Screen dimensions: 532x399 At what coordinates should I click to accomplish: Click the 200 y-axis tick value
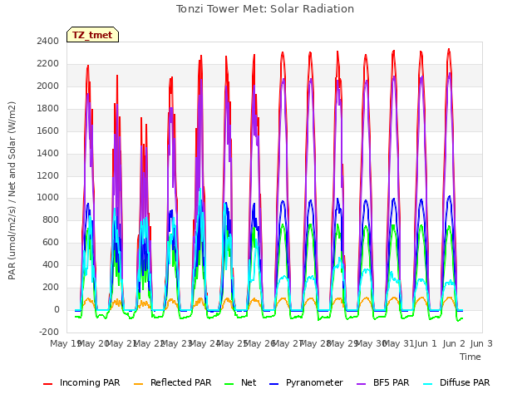pyautogui.click(x=51, y=287)
